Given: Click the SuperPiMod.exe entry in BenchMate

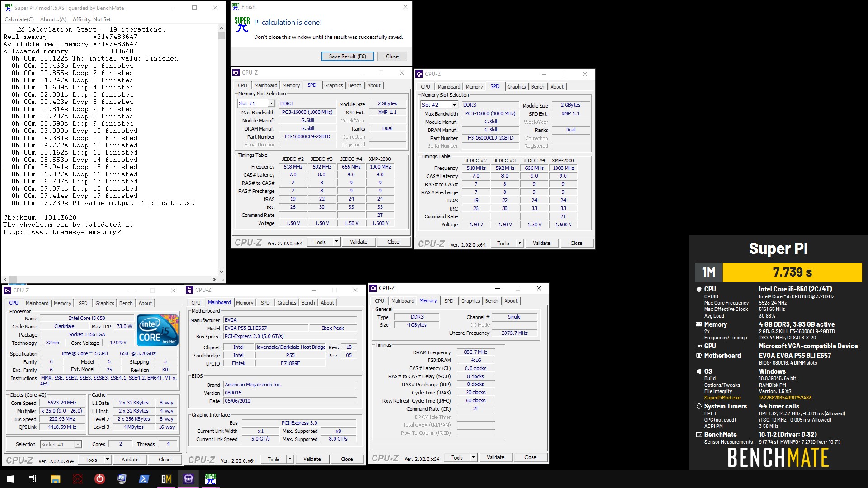Looking at the screenshot, I should [x=722, y=398].
